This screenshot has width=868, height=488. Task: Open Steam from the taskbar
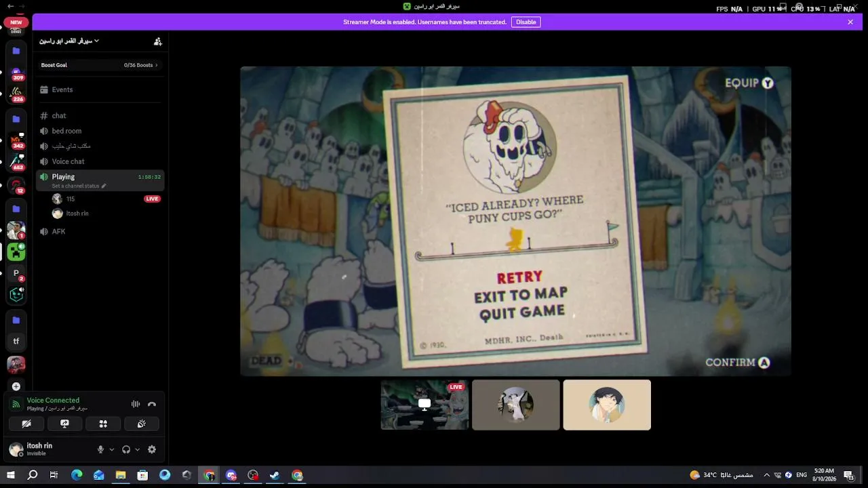pos(275,475)
